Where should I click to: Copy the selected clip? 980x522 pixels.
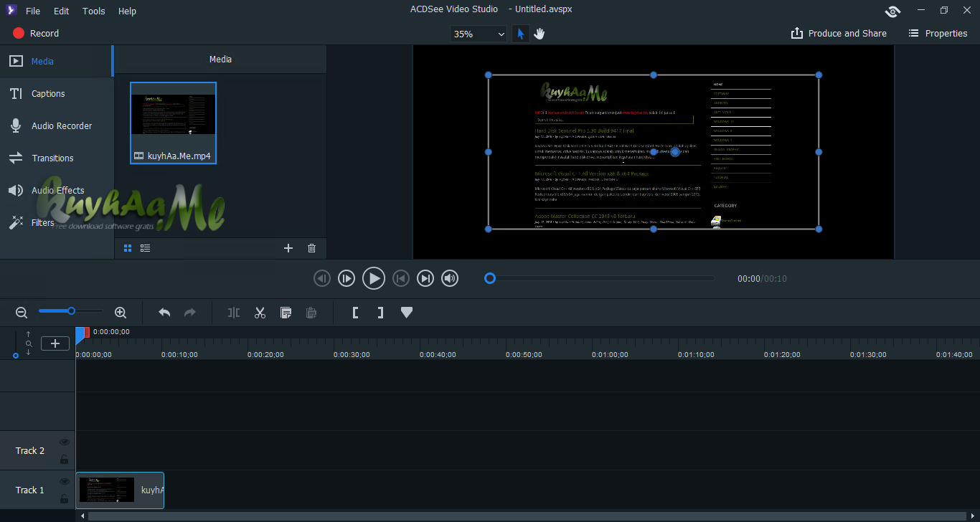286,313
